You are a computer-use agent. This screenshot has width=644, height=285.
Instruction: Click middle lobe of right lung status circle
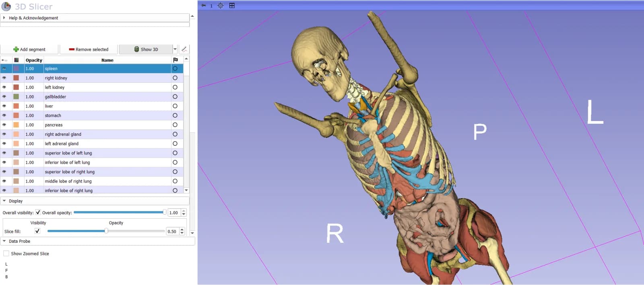click(x=175, y=181)
